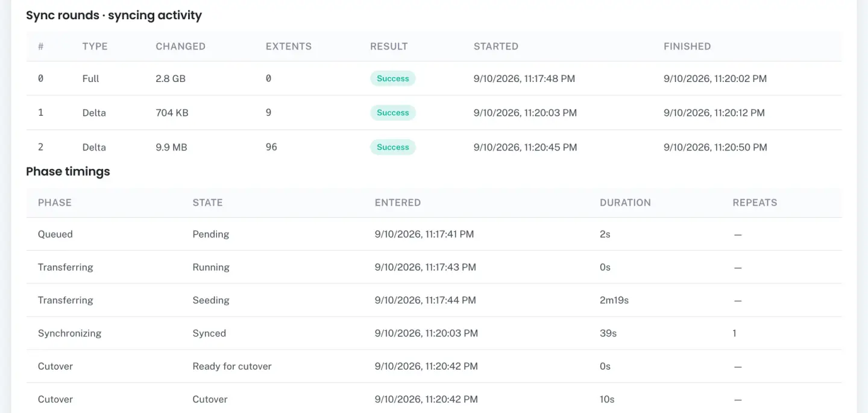Click the Synced state cell
868x413 pixels.
[209, 333]
